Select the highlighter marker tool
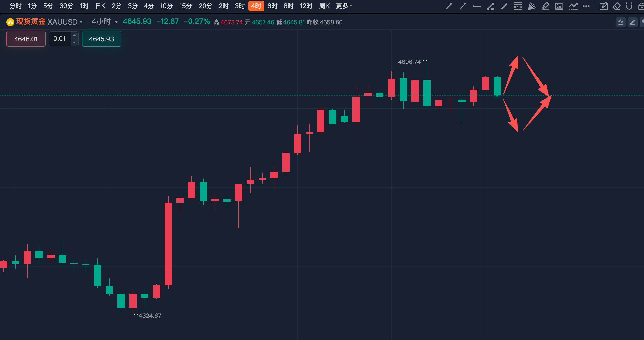644x340 pixels. (x=545, y=6)
